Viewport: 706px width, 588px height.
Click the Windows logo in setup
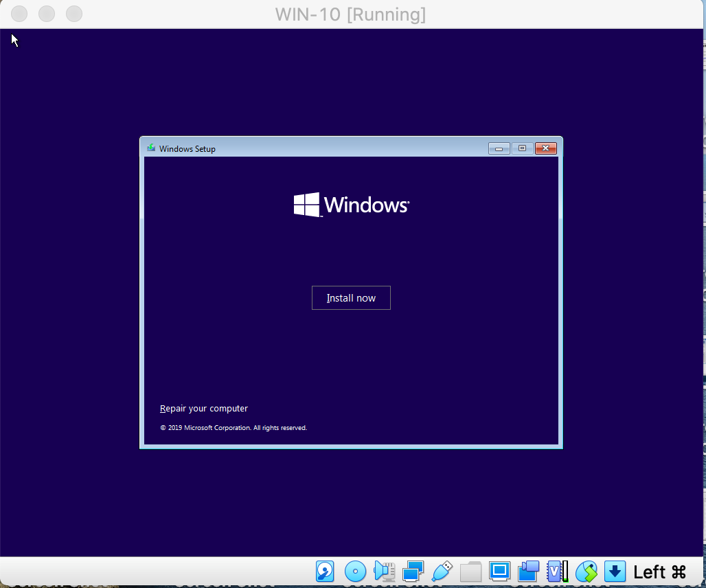pyautogui.click(x=351, y=205)
